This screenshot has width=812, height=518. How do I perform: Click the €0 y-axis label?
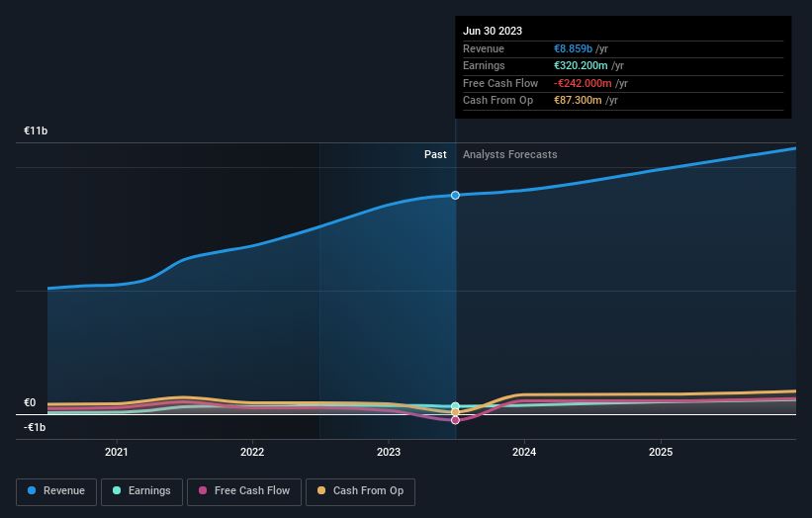30,402
